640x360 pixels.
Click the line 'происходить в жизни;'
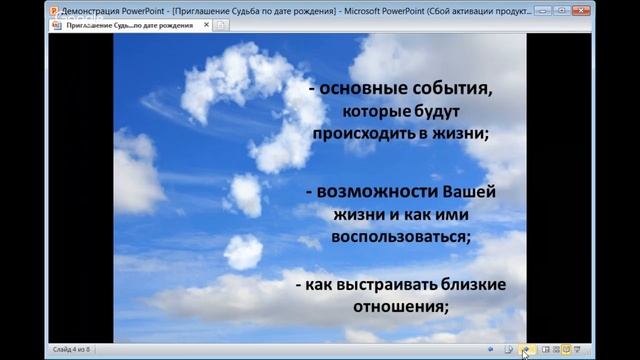[x=400, y=133]
